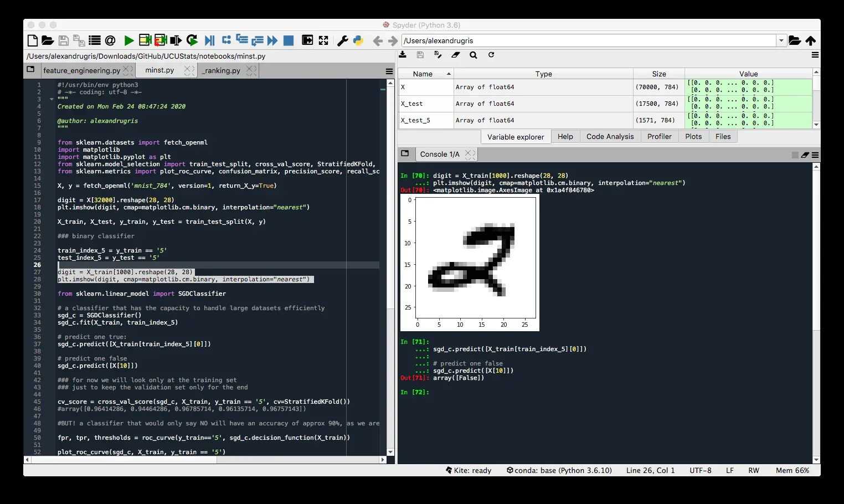Remove all variables with the eraser icon

[x=455, y=55]
